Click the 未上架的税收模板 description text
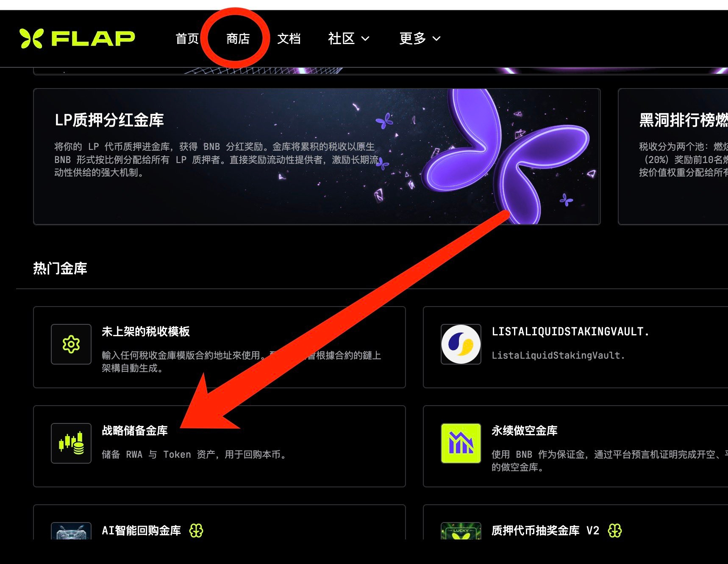Screen dimensions: 728x564 pos(241,362)
